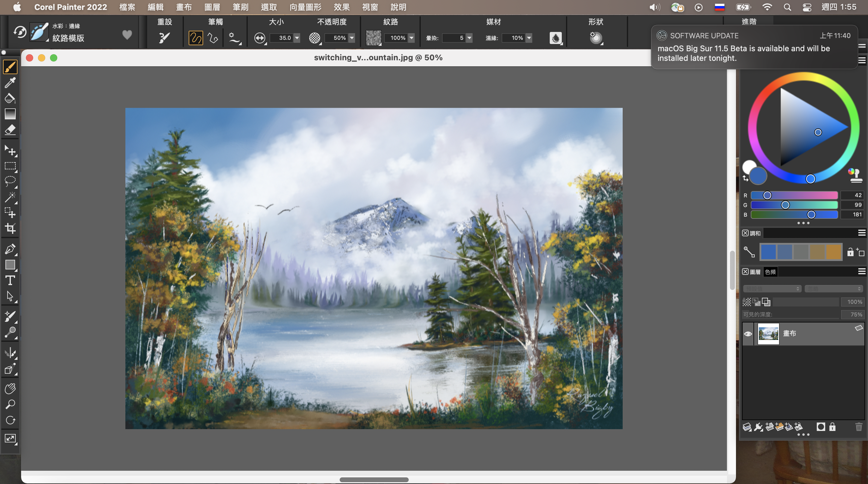Open the opacity 50% dropdown arrow
The width and height of the screenshot is (868, 484).
pyautogui.click(x=352, y=38)
